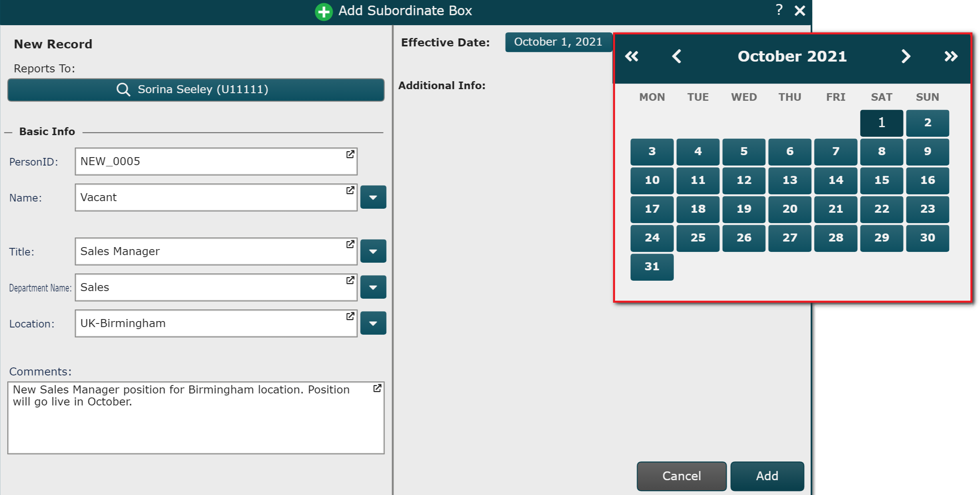Select October 9 in calendar
Screen dimensions: 980x495
[928, 152]
